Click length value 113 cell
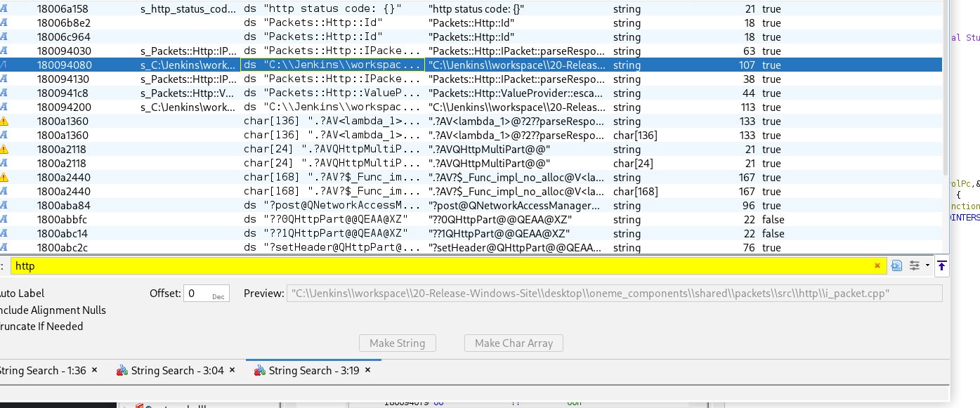The image size is (980, 408). pyautogui.click(x=747, y=107)
